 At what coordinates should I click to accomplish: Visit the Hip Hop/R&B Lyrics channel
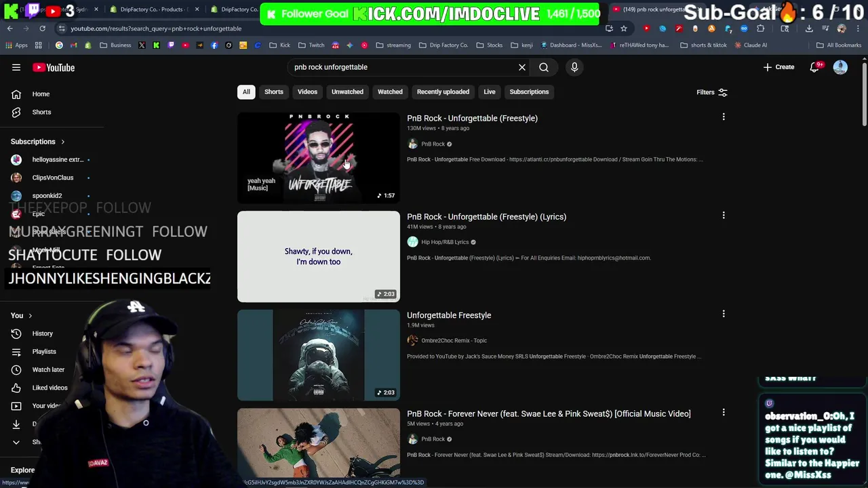pyautogui.click(x=445, y=242)
